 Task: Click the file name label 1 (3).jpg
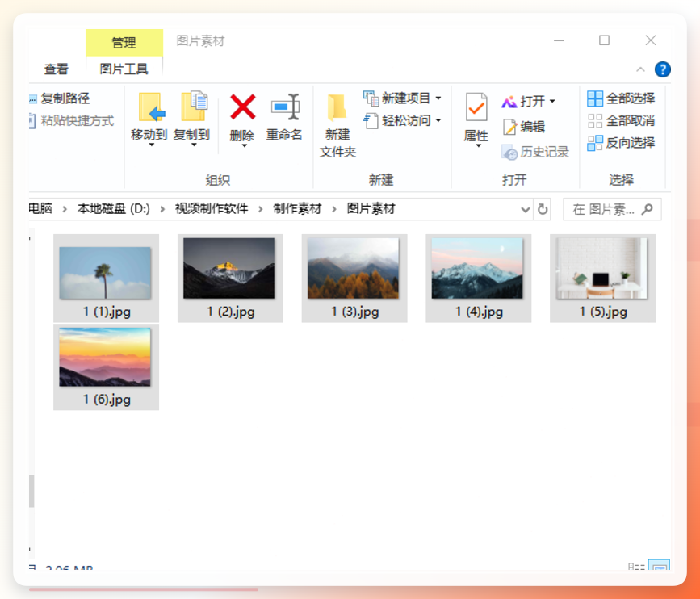point(355,312)
